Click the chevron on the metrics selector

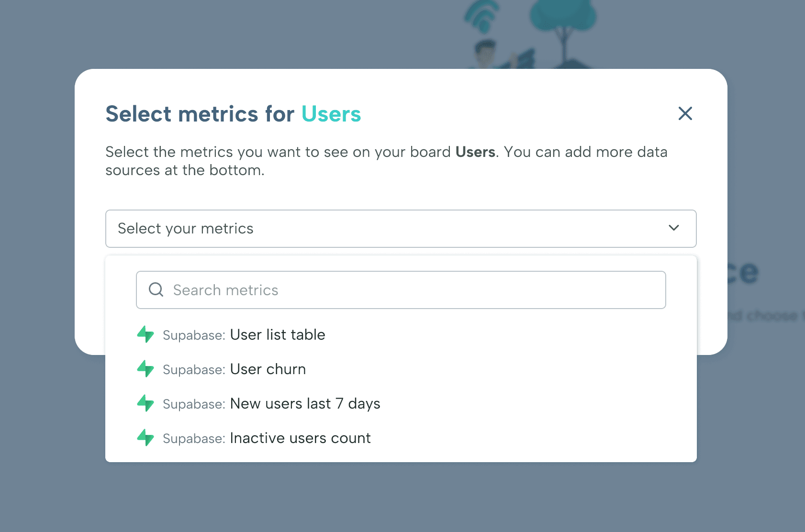point(673,228)
